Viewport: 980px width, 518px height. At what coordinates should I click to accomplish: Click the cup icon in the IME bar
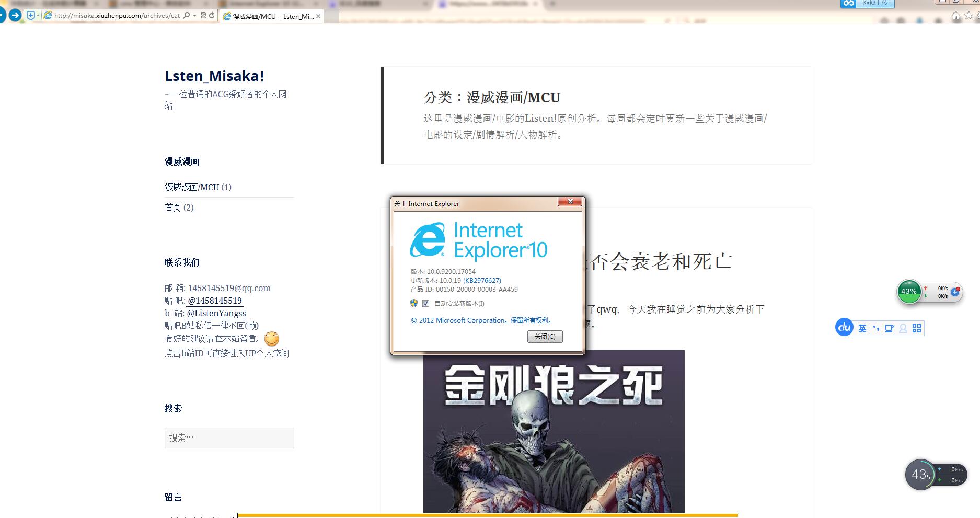click(x=889, y=328)
